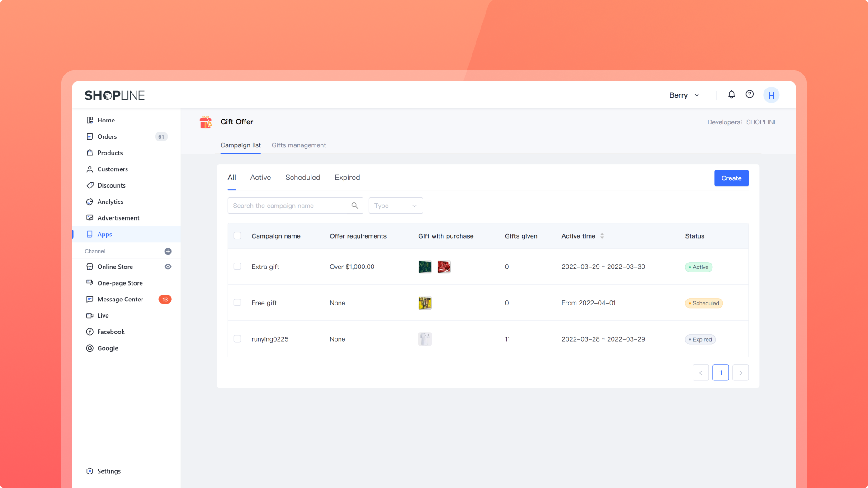The image size is (868, 488).
Task: Click the search magnifier icon
Action: coord(354,206)
